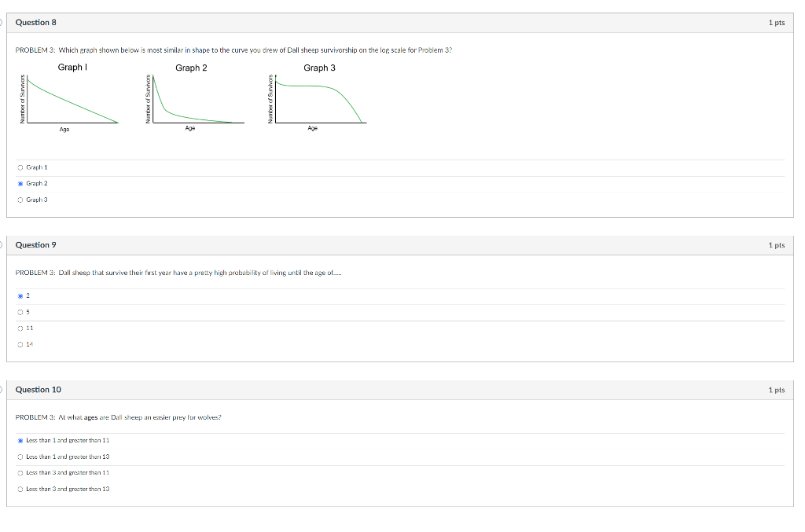Pick 'Less than 3 and greater than 11'
Viewport: 805px width, 532px height.
[x=20, y=473]
